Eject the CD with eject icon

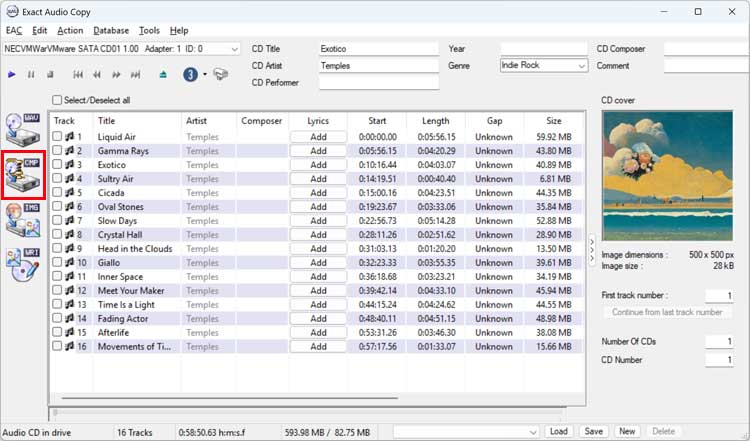point(163,75)
